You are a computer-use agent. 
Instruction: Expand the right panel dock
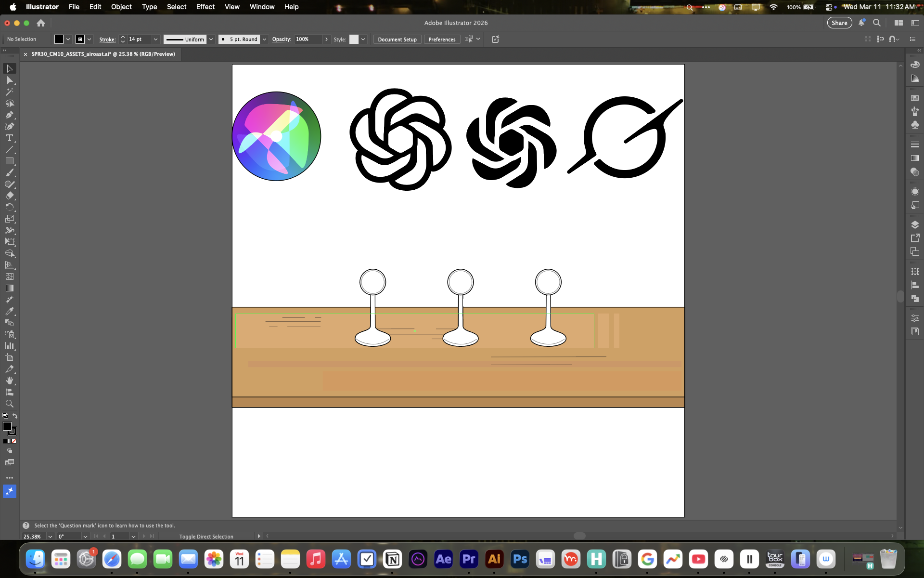click(x=919, y=50)
